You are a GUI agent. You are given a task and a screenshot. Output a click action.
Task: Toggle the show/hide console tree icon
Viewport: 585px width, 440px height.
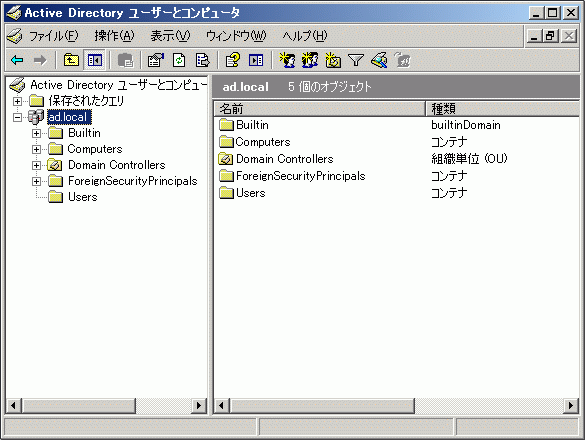[x=95, y=60]
